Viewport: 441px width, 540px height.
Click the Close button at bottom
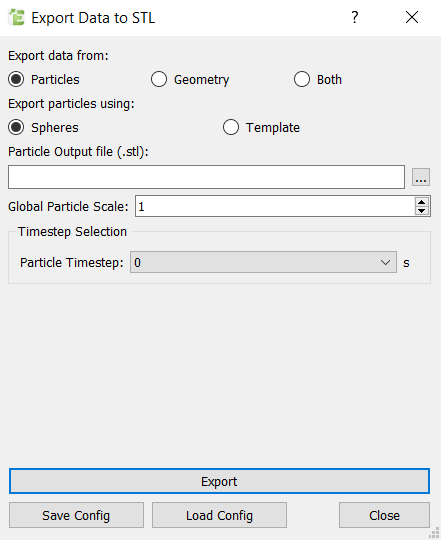point(384,515)
